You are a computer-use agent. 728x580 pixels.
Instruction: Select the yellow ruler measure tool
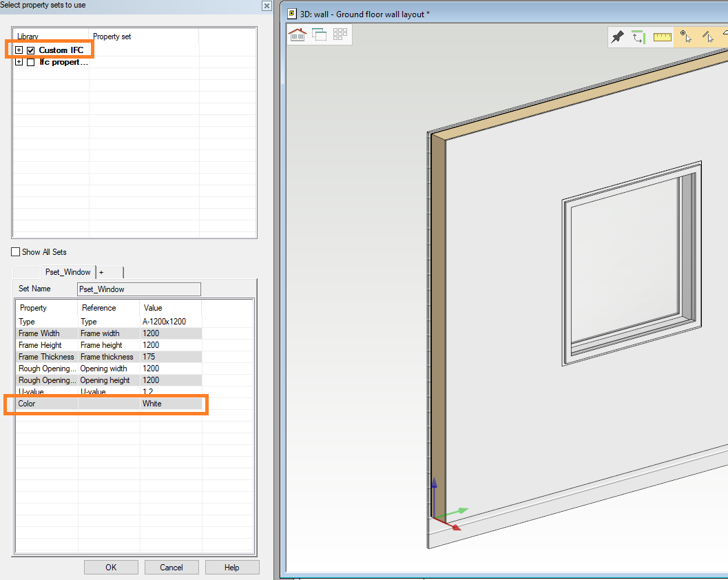662,37
